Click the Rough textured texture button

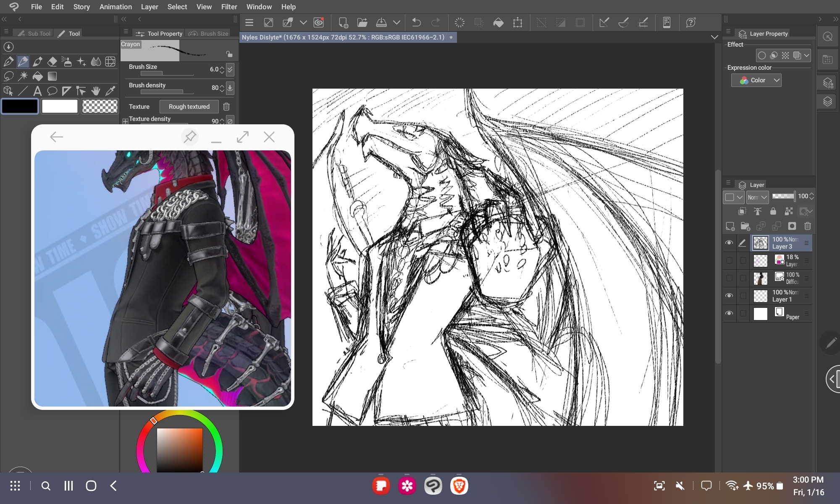[189, 107]
